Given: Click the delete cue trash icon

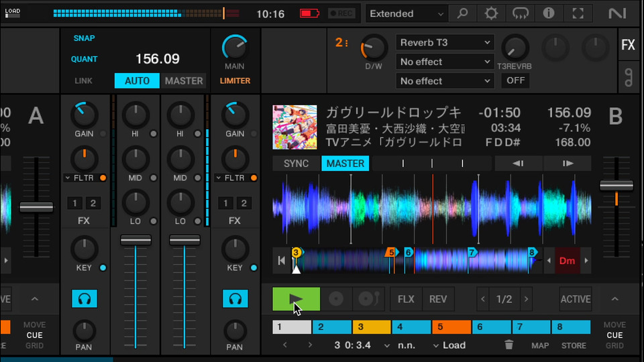Looking at the screenshot, I should tap(509, 345).
